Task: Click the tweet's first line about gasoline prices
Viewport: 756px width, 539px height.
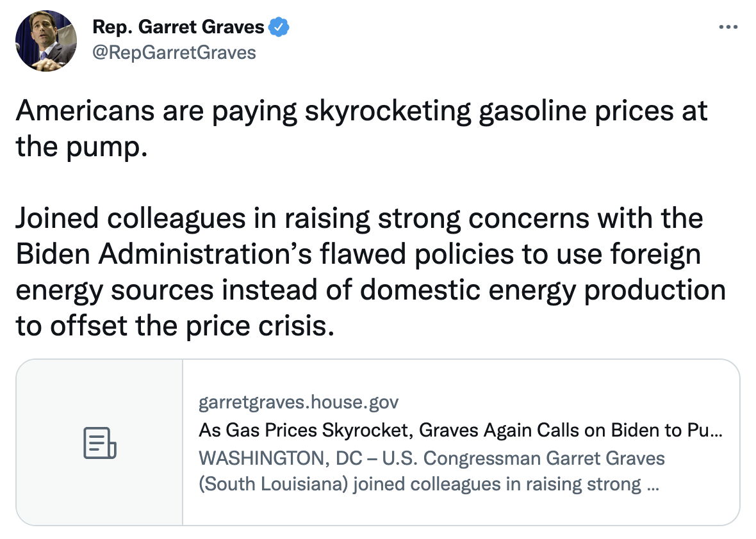Action: tap(361, 111)
